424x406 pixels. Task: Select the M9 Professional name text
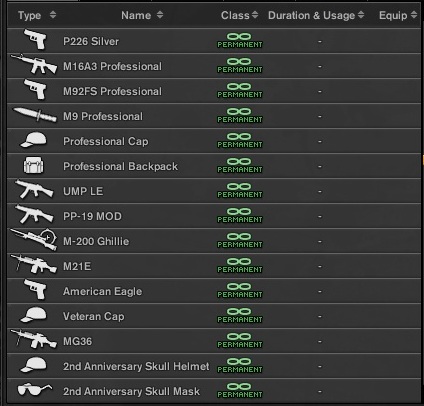(x=103, y=116)
